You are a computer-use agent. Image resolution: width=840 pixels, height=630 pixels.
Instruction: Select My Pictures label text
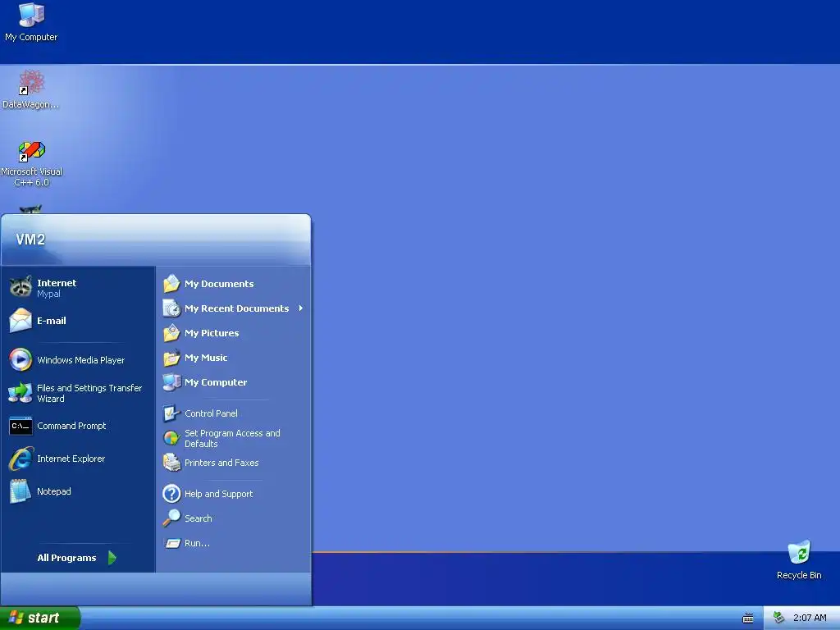click(x=212, y=333)
